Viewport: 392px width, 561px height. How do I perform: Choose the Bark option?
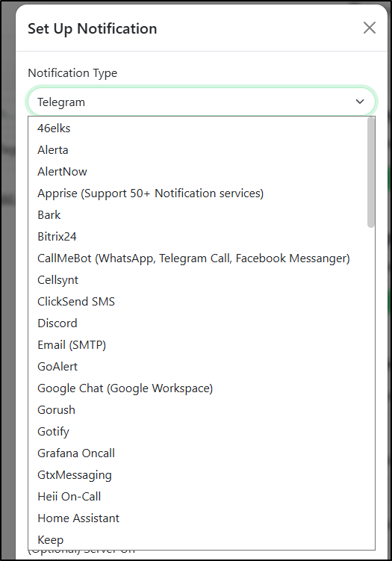(x=197, y=214)
